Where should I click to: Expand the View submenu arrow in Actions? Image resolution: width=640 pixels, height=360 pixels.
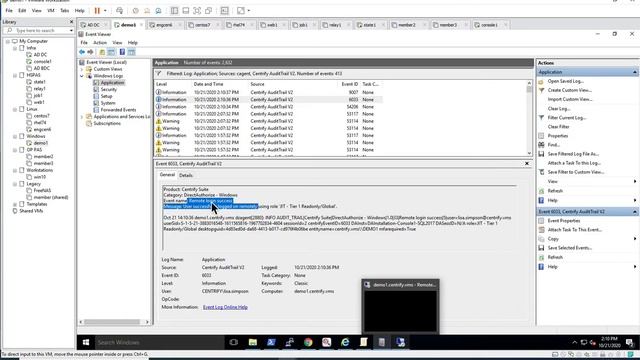coord(635,181)
